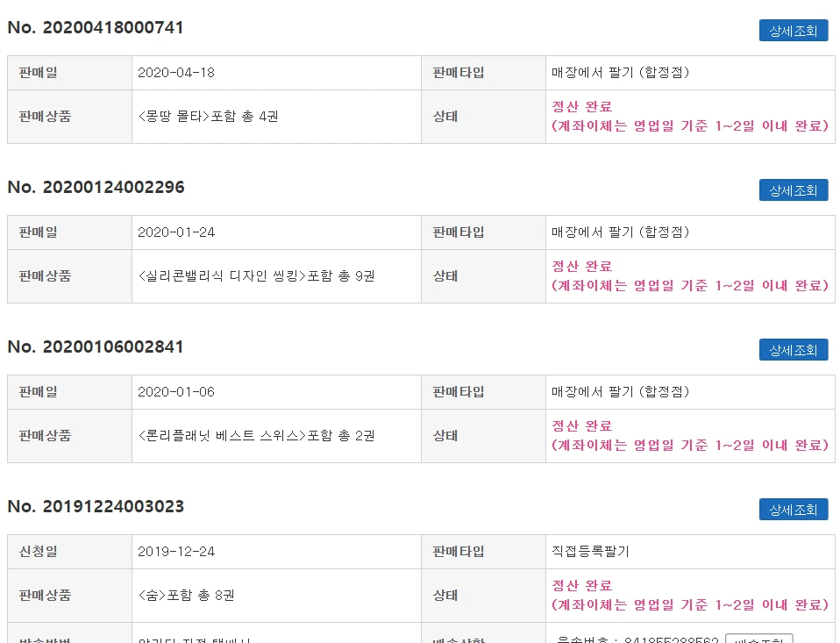Click the sale date 2020-04-18
This screenshot has width=840, height=643.
point(176,72)
